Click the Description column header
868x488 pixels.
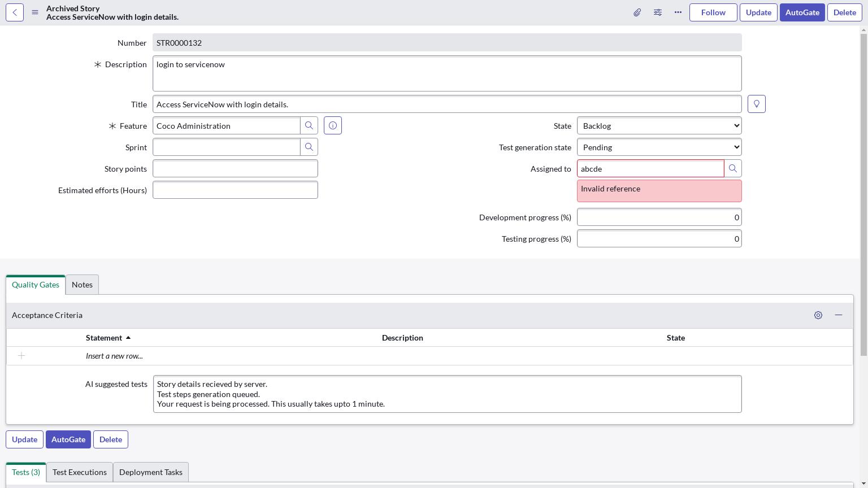(x=402, y=338)
